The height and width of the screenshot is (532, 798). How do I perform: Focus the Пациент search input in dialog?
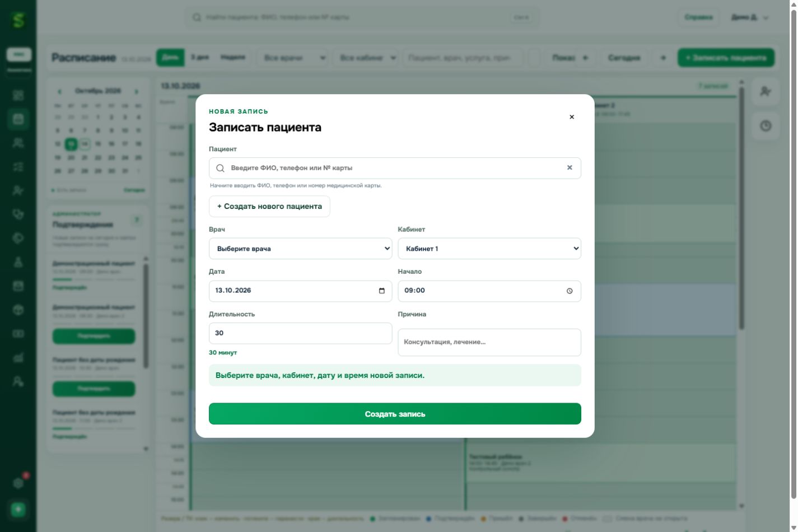tap(395, 168)
